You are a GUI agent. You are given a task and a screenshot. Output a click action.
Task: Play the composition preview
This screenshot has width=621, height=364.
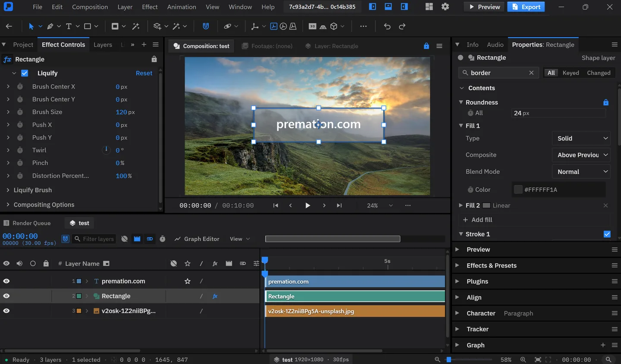pyautogui.click(x=307, y=206)
